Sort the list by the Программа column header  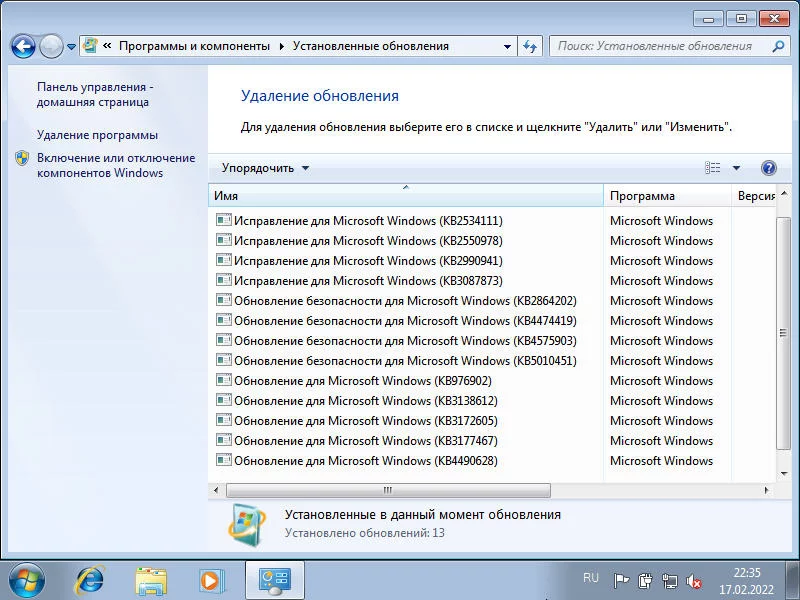(x=667, y=195)
